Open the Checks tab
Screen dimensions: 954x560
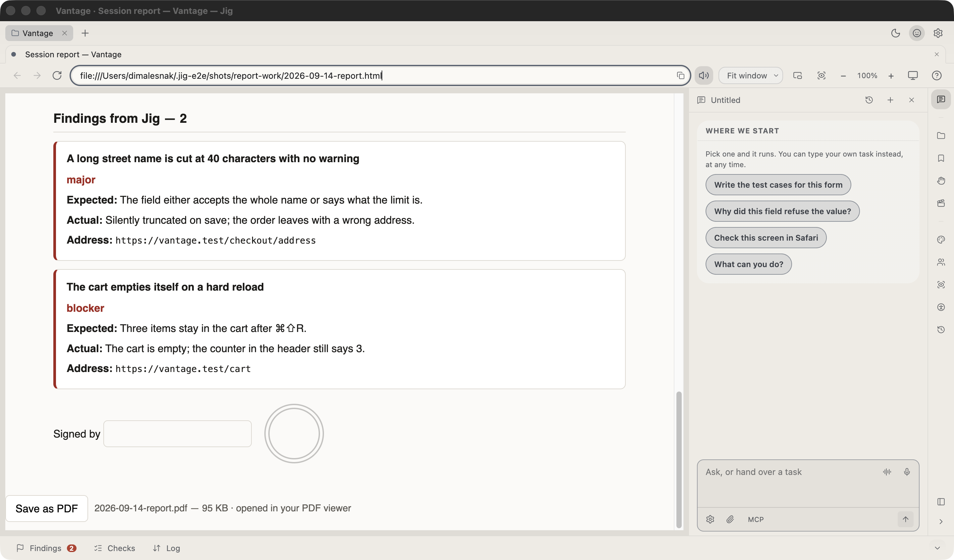coord(115,548)
